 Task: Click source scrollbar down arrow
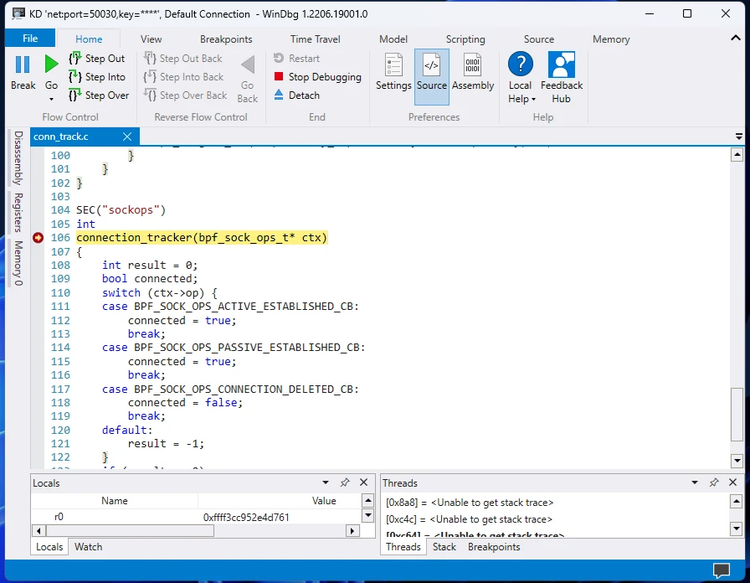point(737,461)
